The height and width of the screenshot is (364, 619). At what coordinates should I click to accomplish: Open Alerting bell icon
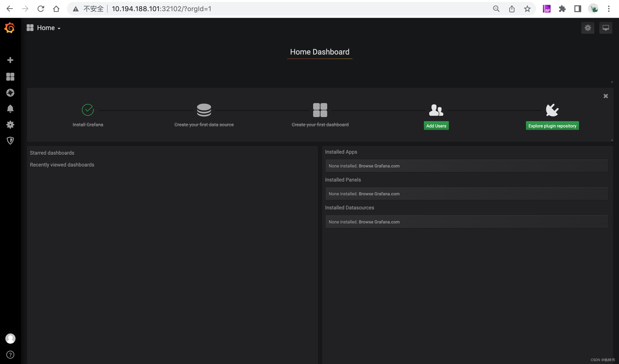[10, 109]
